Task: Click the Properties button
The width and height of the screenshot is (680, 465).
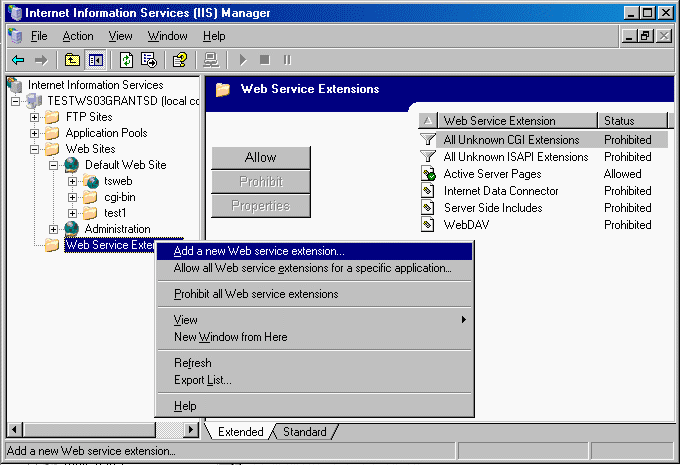Action: pos(261,206)
